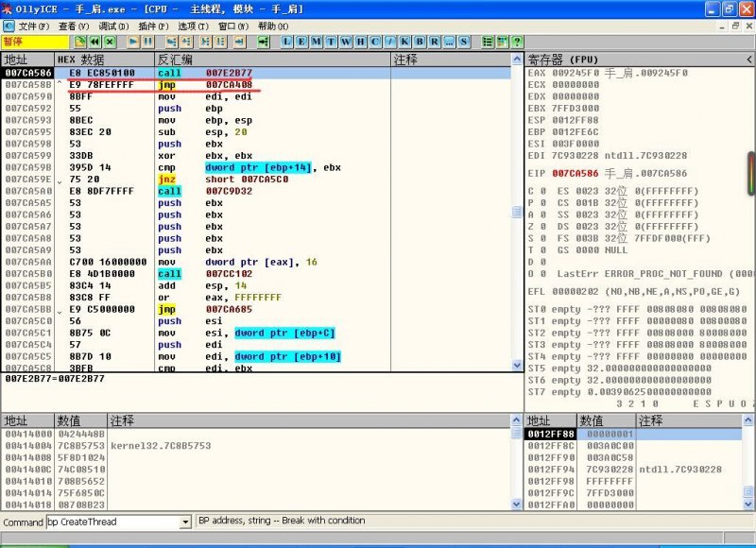Click the Help question mark toolbar icon
Viewport: 756px width, 548px height.
point(517,43)
